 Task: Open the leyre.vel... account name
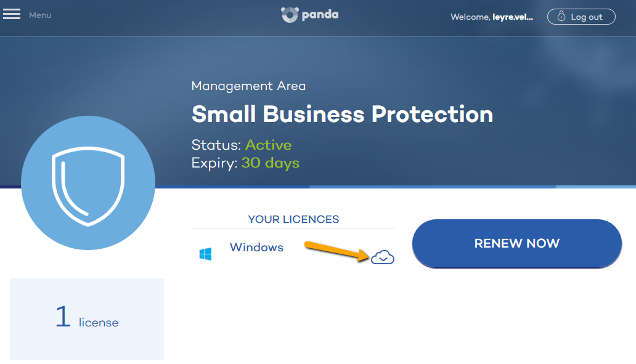[512, 17]
